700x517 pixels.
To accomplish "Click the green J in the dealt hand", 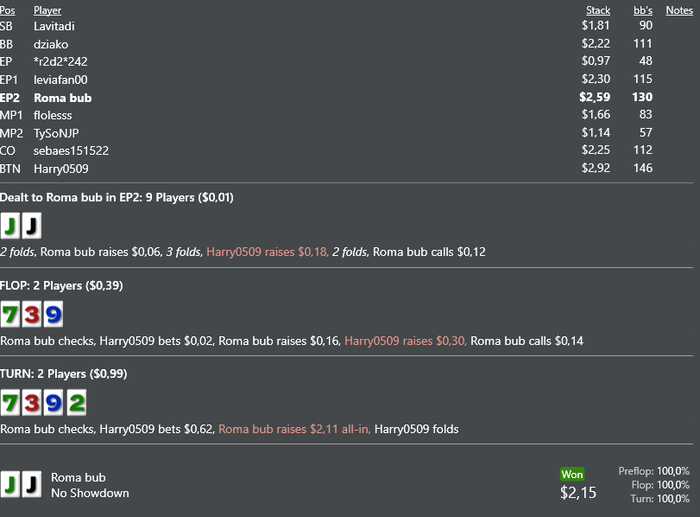I will point(11,226).
